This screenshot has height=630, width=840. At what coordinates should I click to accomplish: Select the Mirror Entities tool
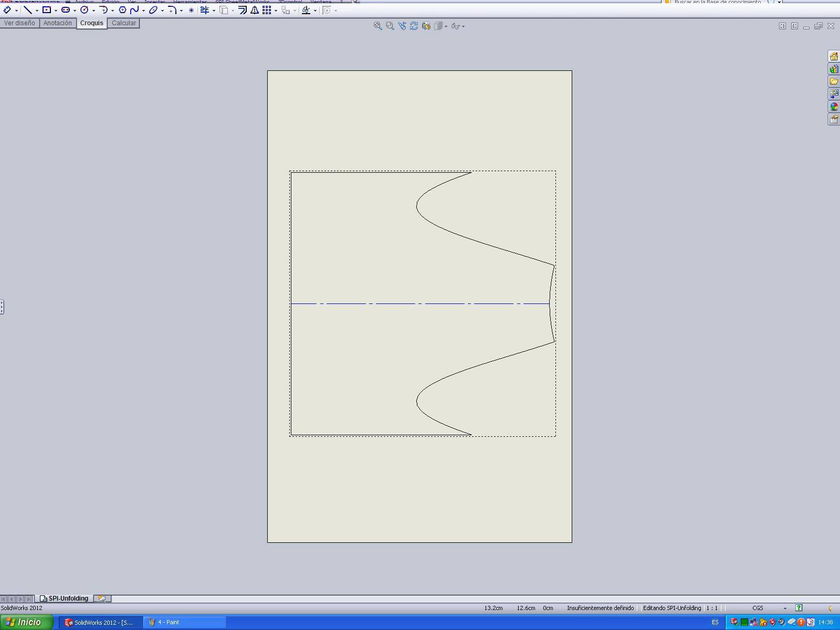pos(255,10)
